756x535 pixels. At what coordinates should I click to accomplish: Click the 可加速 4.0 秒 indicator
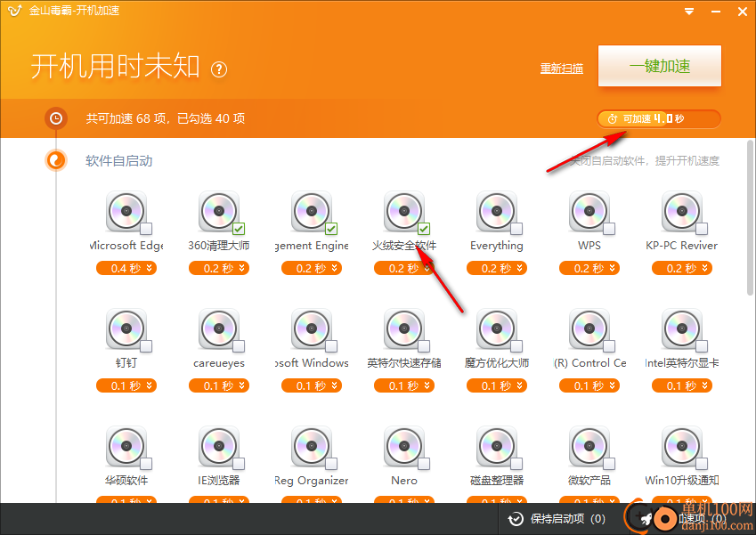[659, 119]
